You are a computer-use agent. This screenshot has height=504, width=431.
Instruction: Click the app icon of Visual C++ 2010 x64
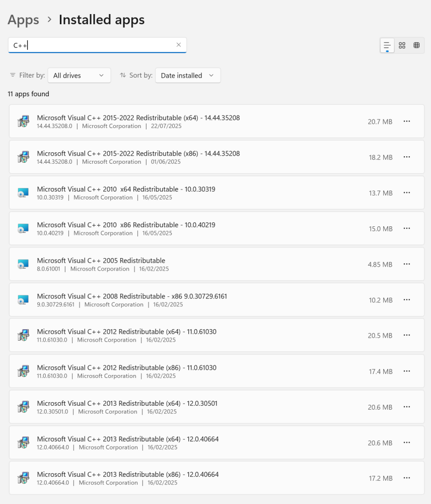pos(23,193)
